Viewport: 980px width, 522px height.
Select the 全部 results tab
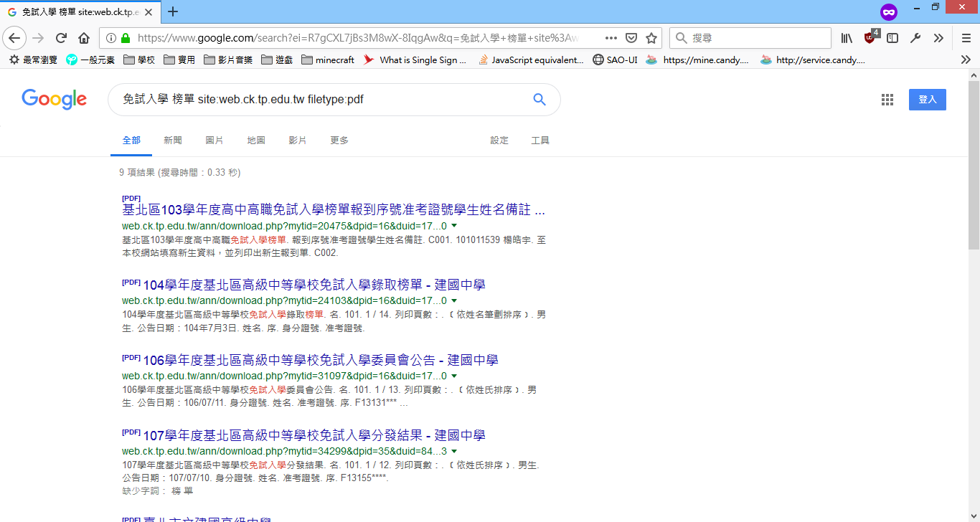131,141
